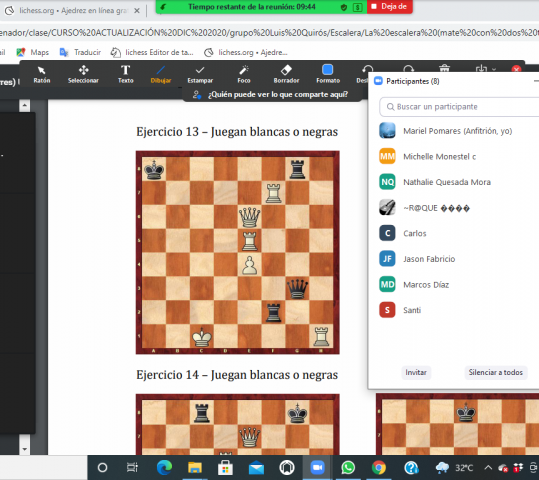The image size is (539, 480).
Task: Click the Invitar button
Action: [x=416, y=372]
